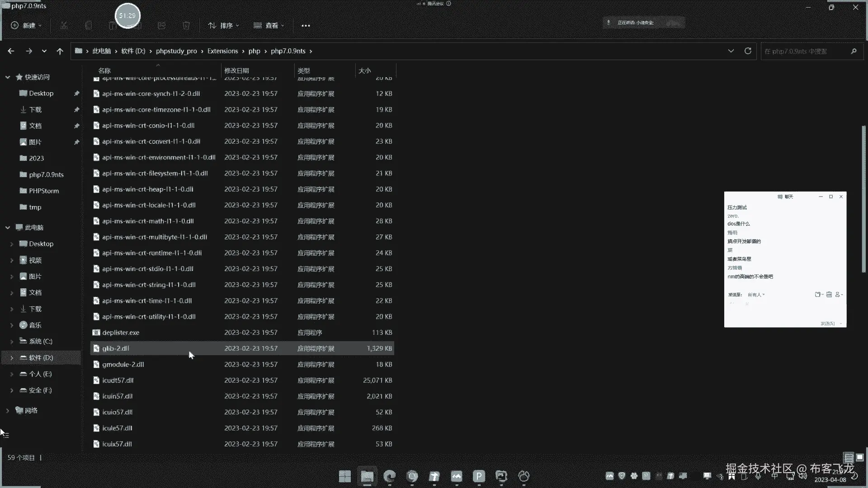Switch to large thumbnails view icon

[x=860, y=457]
